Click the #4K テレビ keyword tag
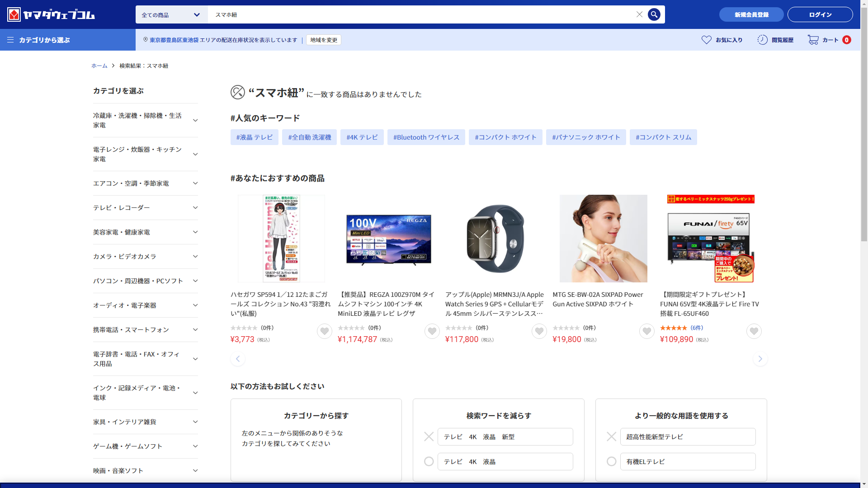868x488 pixels. point(362,137)
